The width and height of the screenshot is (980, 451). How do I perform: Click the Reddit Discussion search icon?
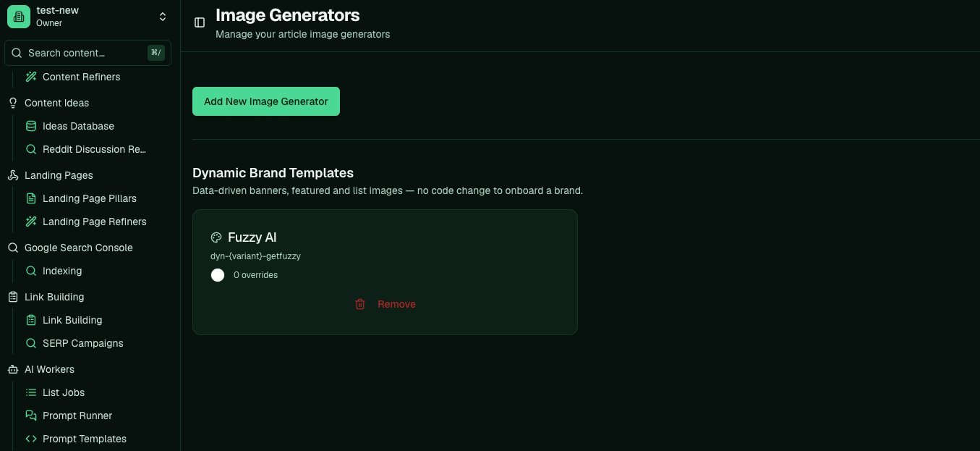31,149
